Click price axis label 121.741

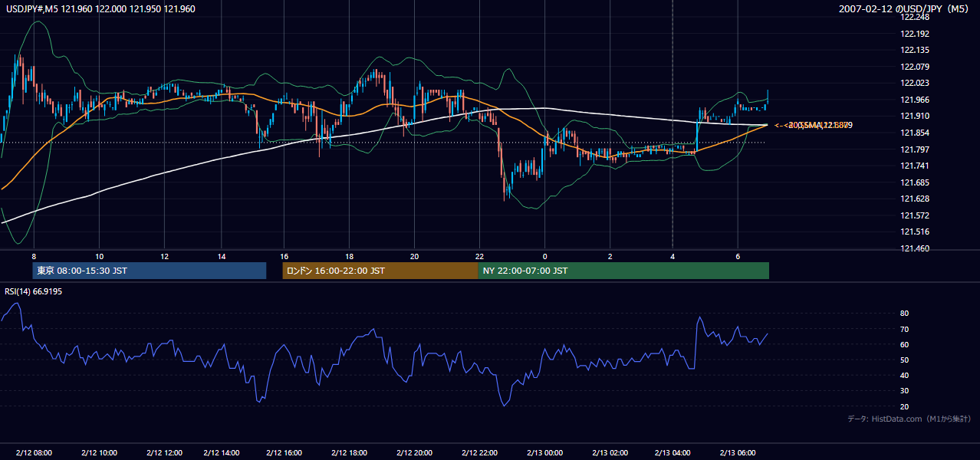click(916, 166)
